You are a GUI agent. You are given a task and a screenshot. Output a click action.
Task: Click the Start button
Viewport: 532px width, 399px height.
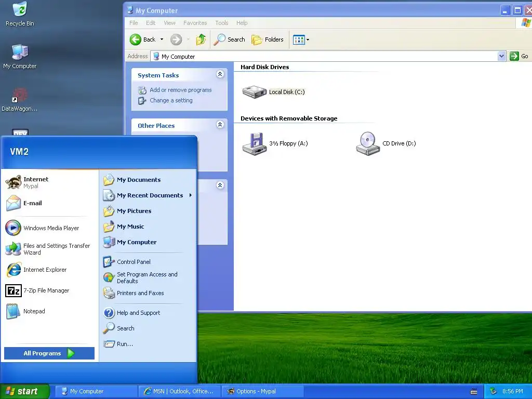click(x=24, y=392)
